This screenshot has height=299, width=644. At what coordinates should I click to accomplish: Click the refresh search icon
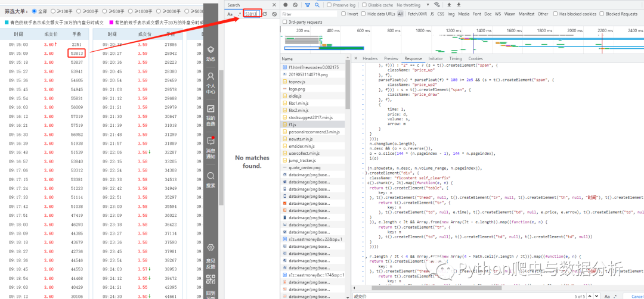265,14
